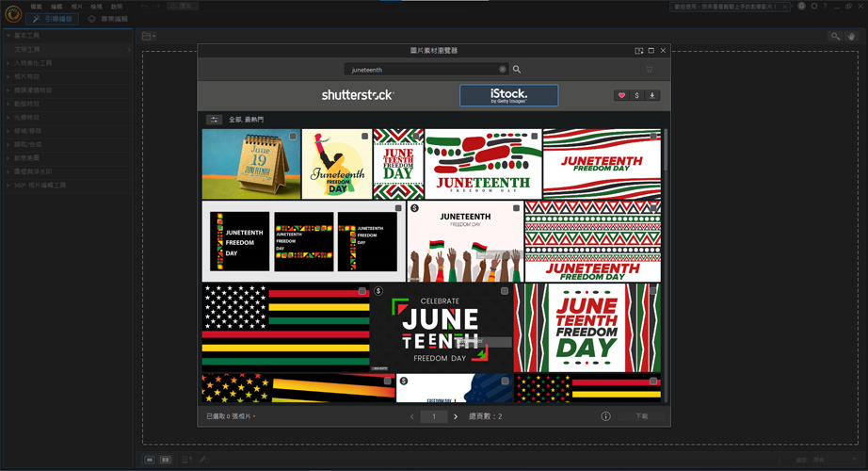Collapse the 基本工具 section in left panel
868x471 pixels.
click(8, 36)
